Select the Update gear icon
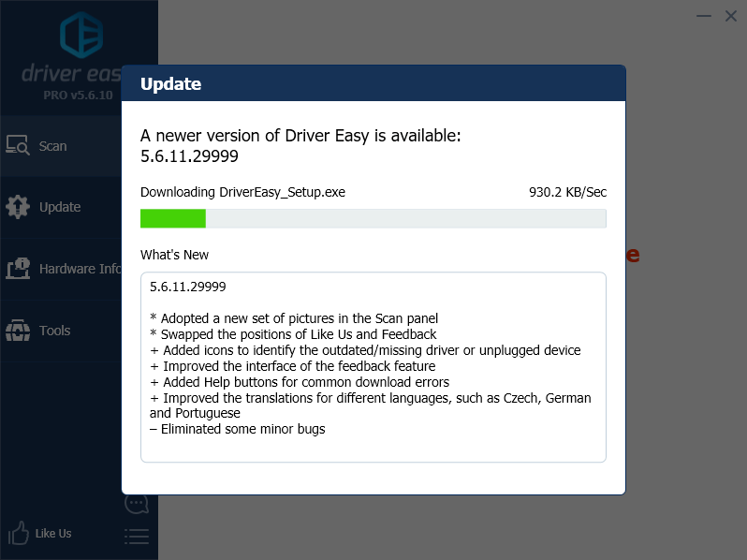 (18, 207)
